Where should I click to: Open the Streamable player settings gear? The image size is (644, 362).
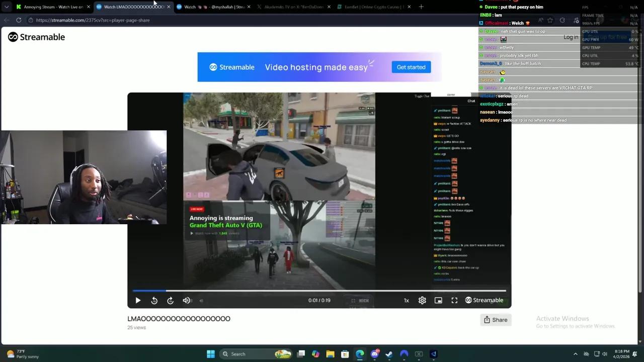[x=422, y=300]
